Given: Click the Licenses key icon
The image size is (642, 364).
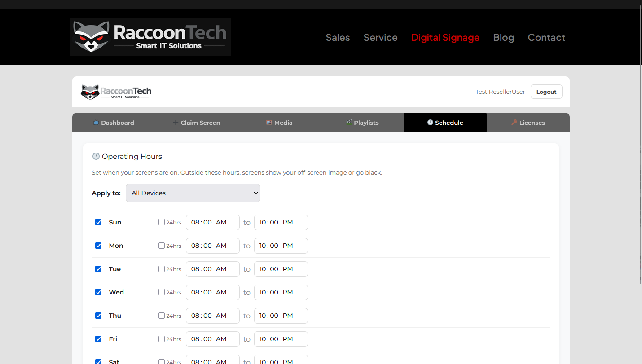Looking at the screenshot, I should click(514, 123).
